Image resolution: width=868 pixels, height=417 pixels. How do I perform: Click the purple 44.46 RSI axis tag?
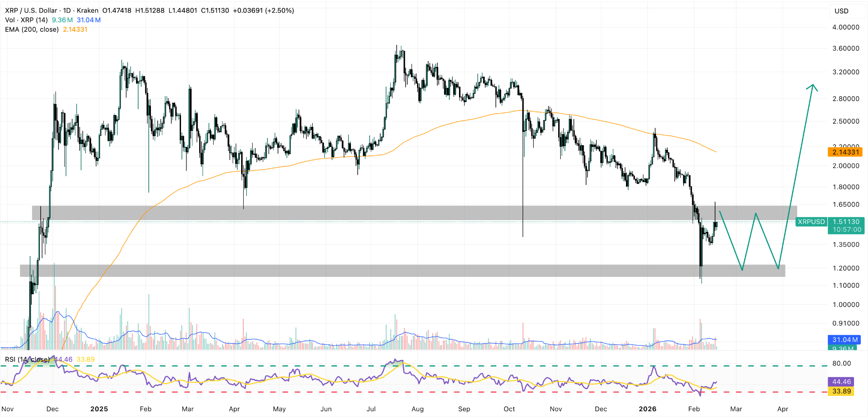pyautogui.click(x=841, y=382)
